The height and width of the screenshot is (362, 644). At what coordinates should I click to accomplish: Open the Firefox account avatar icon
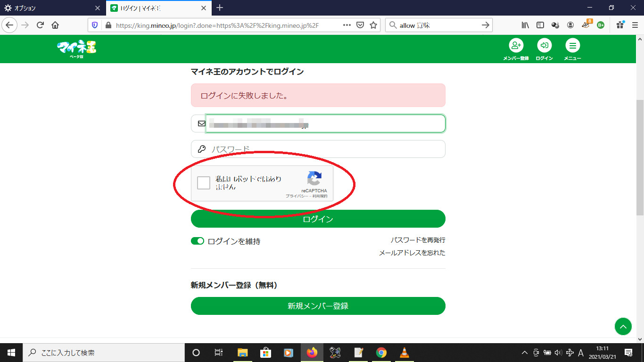tap(570, 25)
